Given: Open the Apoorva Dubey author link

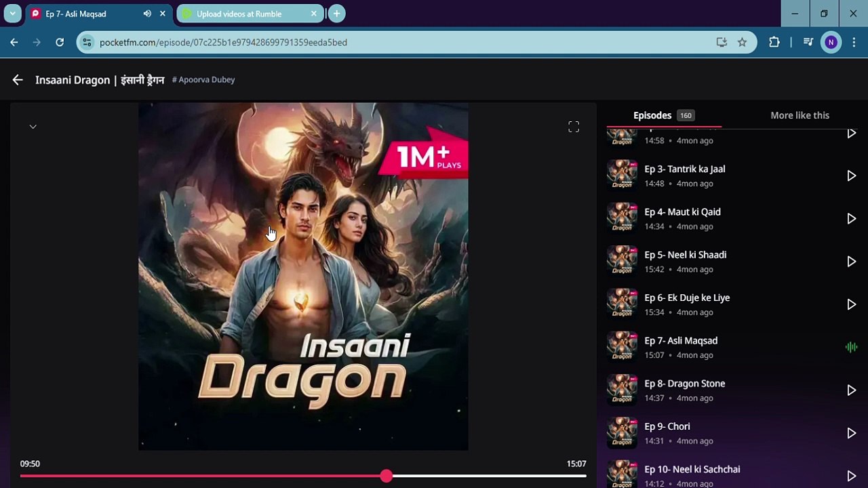Looking at the screenshot, I should pyautogui.click(x=203, y=80).
